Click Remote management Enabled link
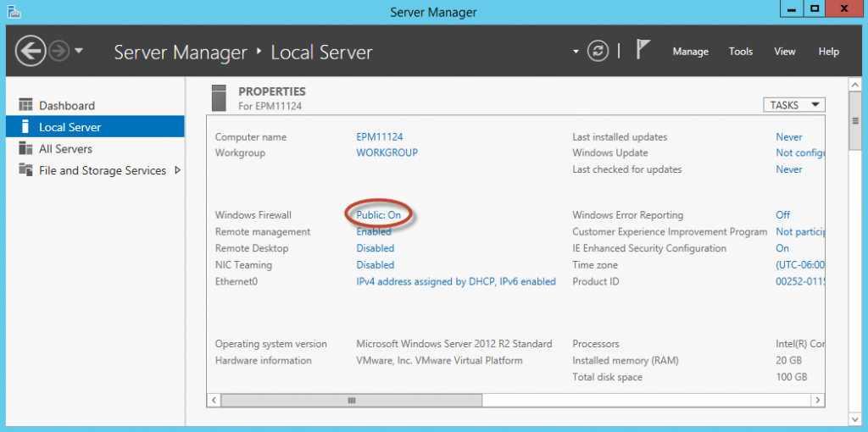The image size is (868, 432). pos(374,231)
